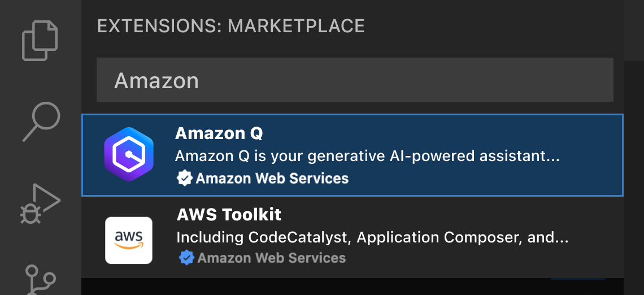Image resolution: width=644 pixels, height=295 pixels.
Task: Open Amazon Web Services publisher under AWS Toolkit
Action: (272, 258)
